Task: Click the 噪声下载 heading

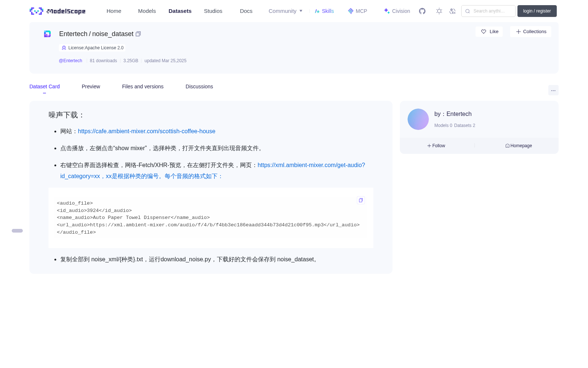Action: 67,115
